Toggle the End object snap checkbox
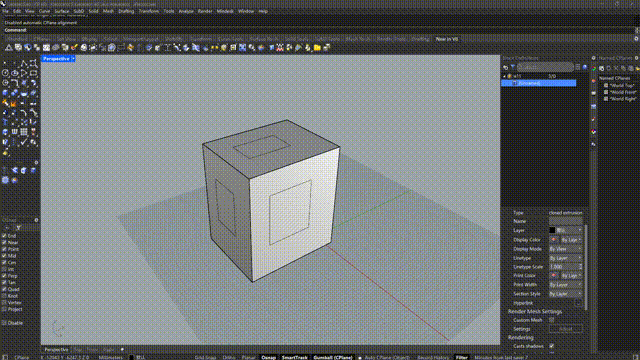The image size is (640, 360). pyautogui.click(x=4, y=236)
